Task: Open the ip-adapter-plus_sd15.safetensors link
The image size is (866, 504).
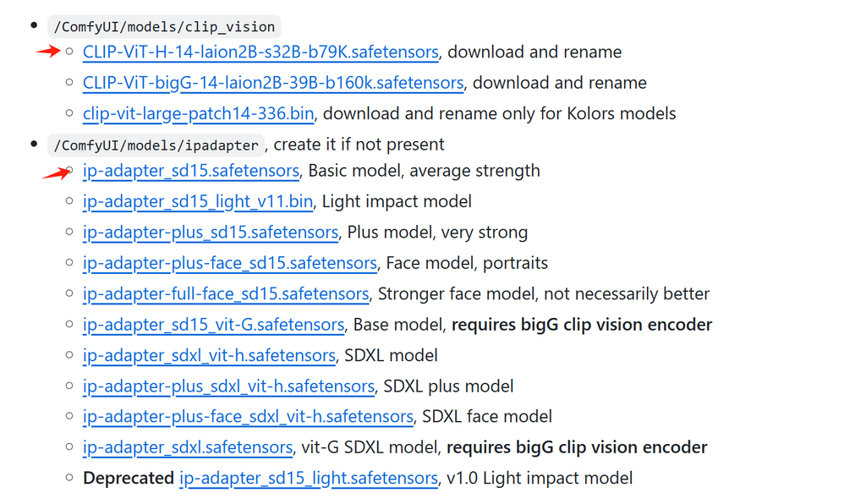Action: tap(211, 233)
